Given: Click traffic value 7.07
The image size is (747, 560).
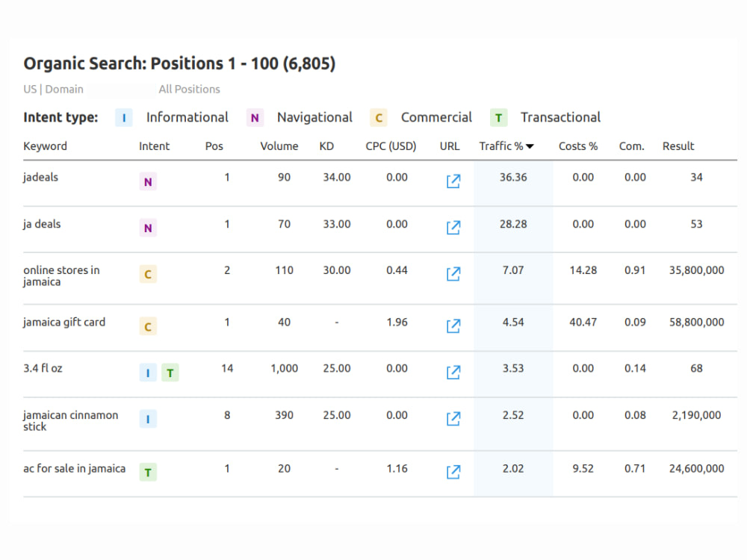Looking at the screenshot, I should [513, 270].
